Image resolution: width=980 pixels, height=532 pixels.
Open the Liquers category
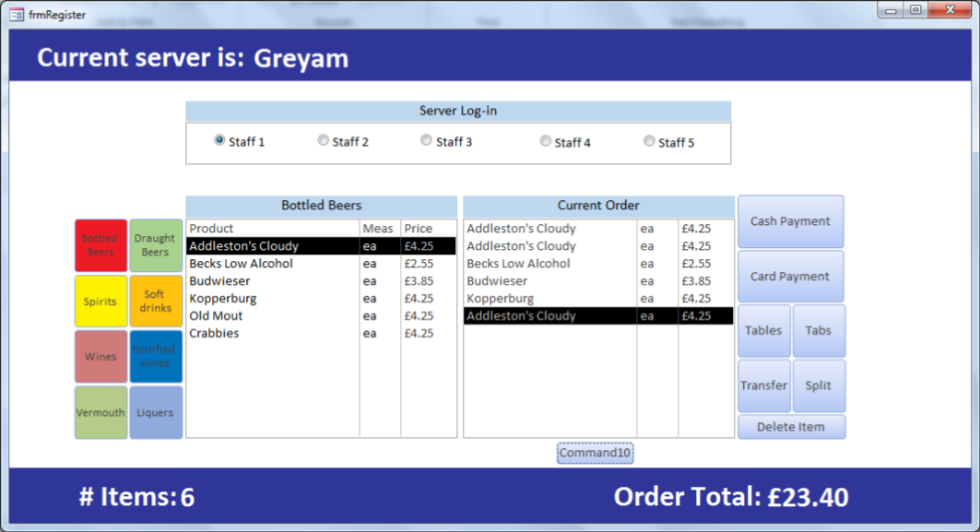pyautogui.click(x=156, y=412)
